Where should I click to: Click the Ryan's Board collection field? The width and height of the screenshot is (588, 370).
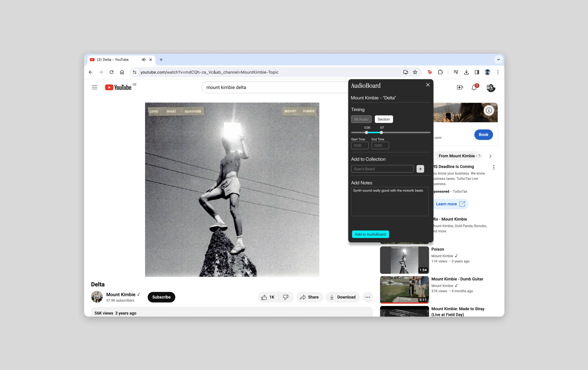pos(382,169)
